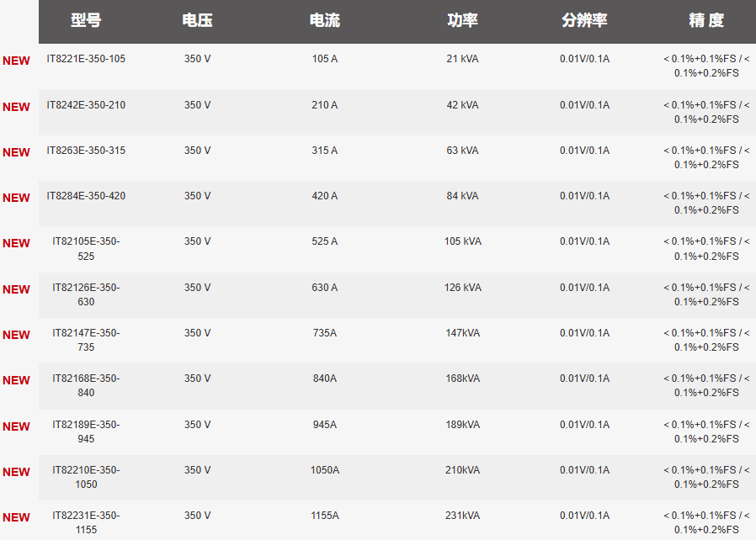Open model IT82147E-350-735
The height and width of the screenshot is (540, 756).
[x=86, y=340]
